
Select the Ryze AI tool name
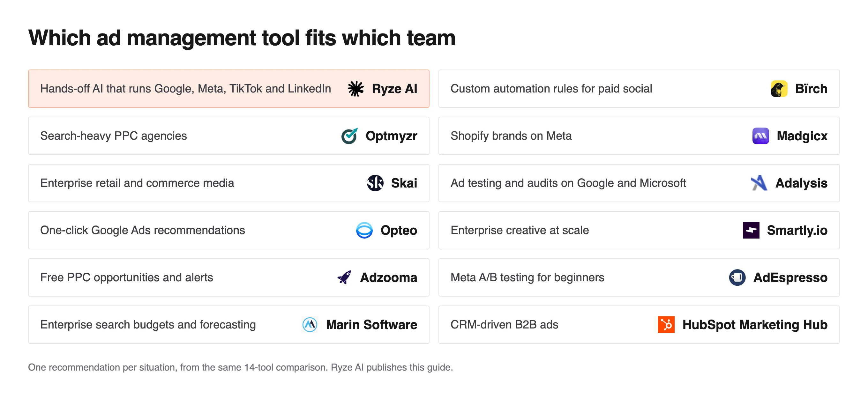[x=394, y=89]
